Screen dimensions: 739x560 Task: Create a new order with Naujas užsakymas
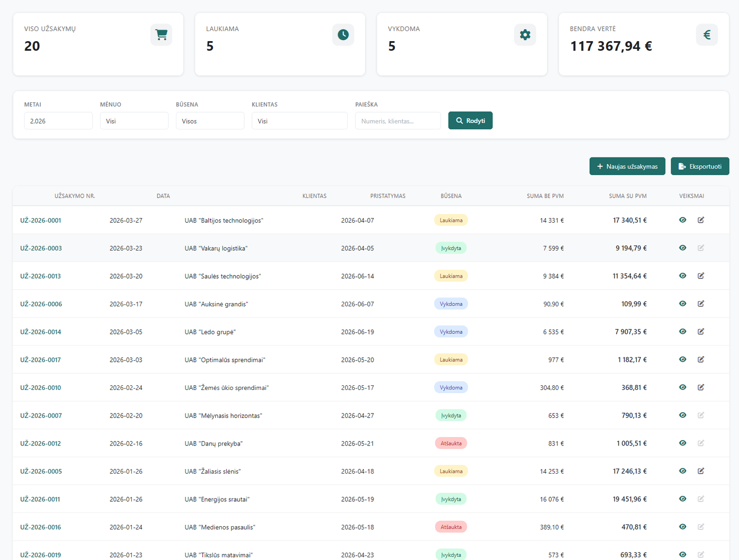(x=627, y=166)
